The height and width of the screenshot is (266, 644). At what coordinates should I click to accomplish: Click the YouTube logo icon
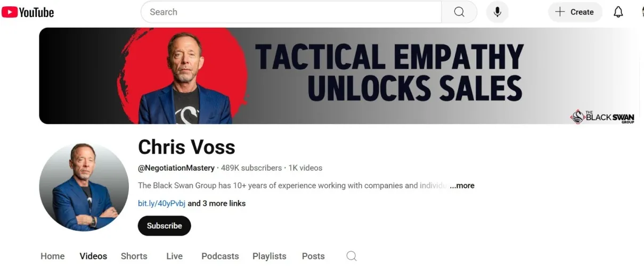click(x=10, y=12)
